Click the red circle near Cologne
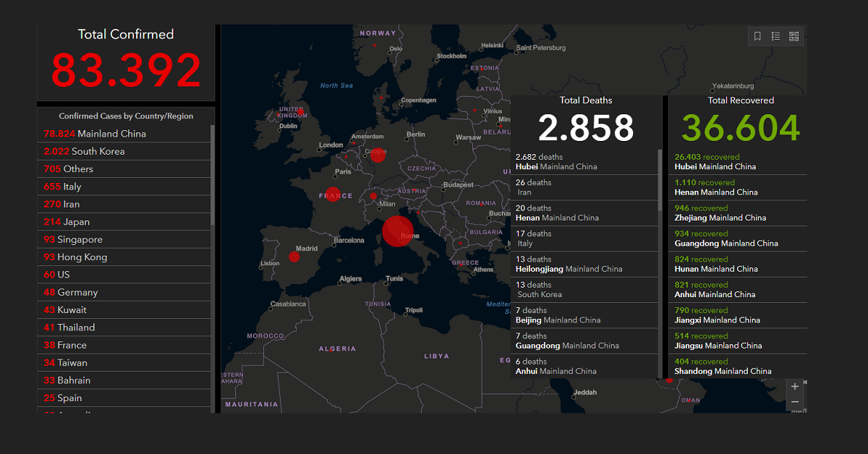The image size is (868, 454). click(378, 155)
